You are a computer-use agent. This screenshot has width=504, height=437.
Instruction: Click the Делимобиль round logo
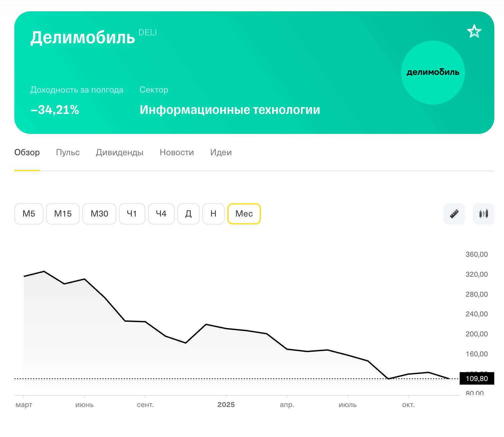433,73
